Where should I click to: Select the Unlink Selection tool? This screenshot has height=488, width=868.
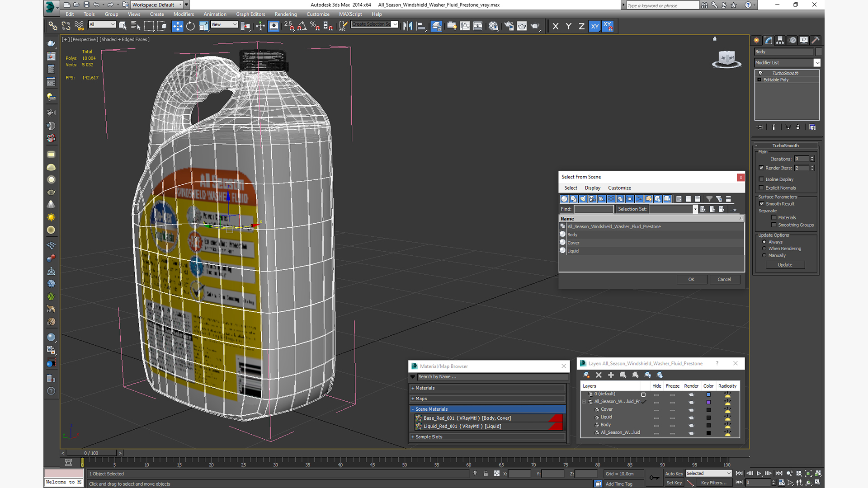pos(66,26)
